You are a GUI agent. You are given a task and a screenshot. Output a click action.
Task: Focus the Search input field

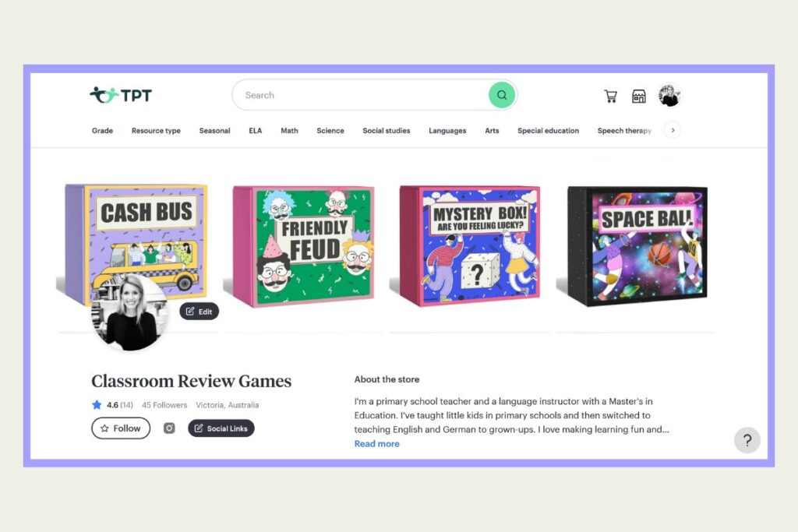(x=362, y=95)
